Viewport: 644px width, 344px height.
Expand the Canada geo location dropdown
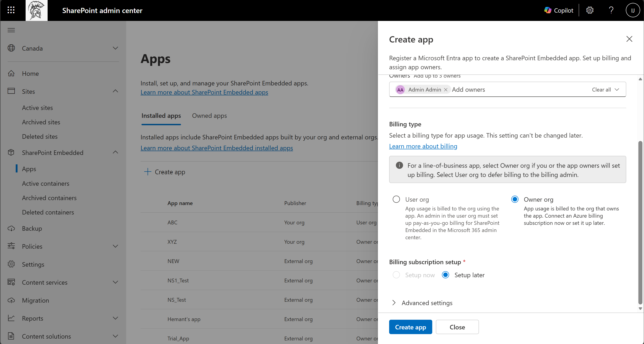coord(115,48)
